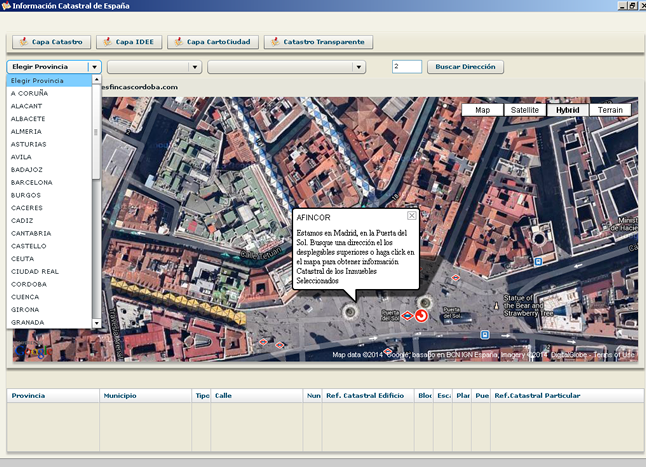Open the third empty street dropdown
This screenshot has height=467, width=646.
coord(287,67)
